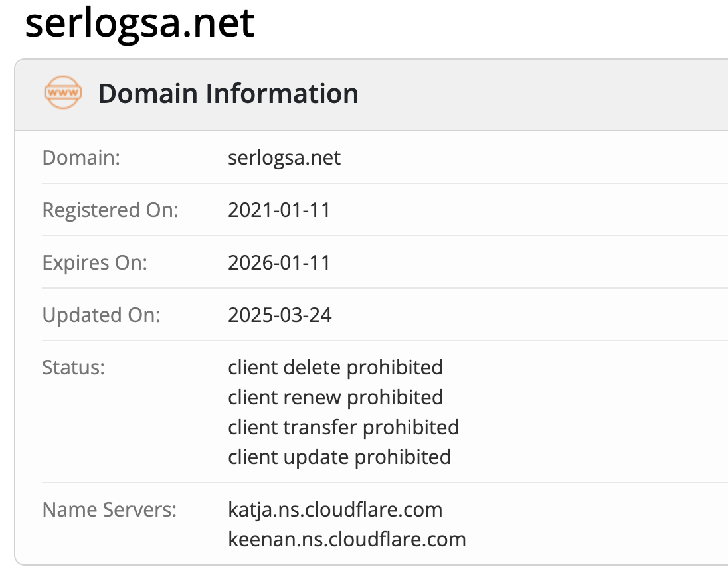
Task: Click the Domain Information panel header bar
Action: pos(371,95)
